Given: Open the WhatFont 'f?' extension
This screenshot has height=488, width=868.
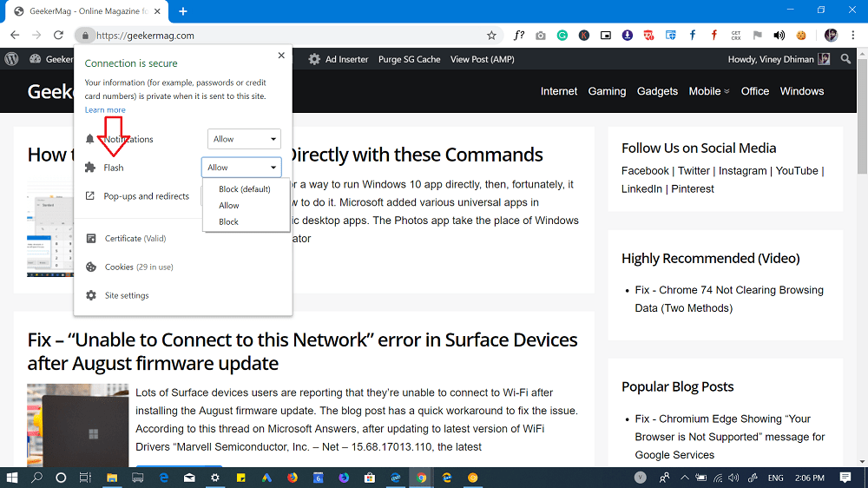Looking at the screenshot, I should coord(519,36).
